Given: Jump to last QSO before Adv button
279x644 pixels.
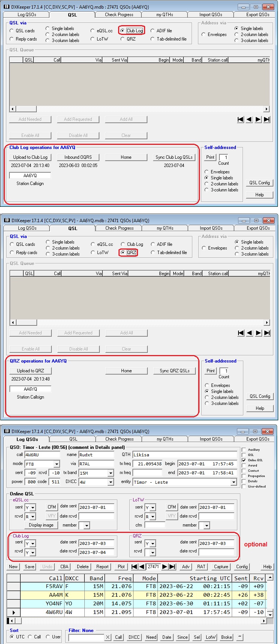Looking at the screenshot, I should tap(172, 567).
